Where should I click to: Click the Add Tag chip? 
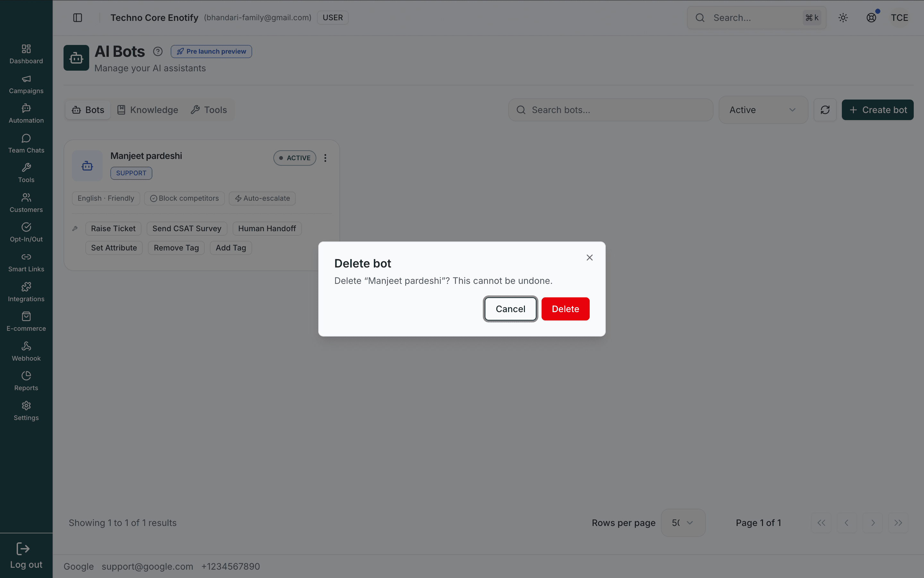pos(231,248)
